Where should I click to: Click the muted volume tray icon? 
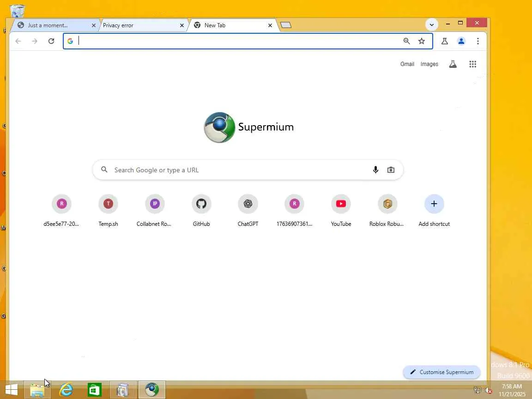(489, 391)
